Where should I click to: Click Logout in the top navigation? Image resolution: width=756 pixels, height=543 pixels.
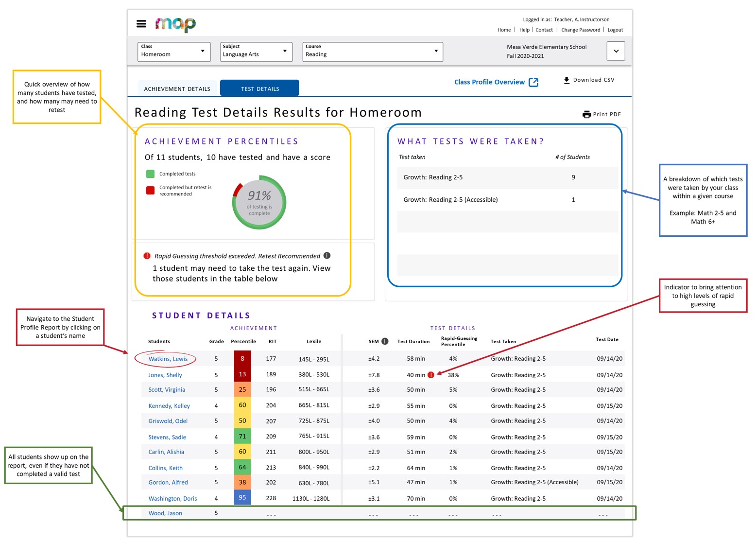point(615,30)
